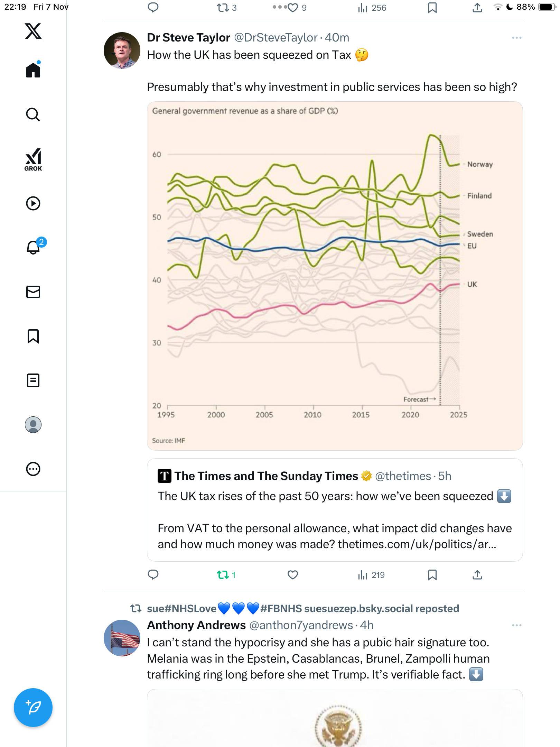This screenshot has height=747, width=560.
Task: Open Notifications bell with 2 alerts
Action: pos(33,247)
